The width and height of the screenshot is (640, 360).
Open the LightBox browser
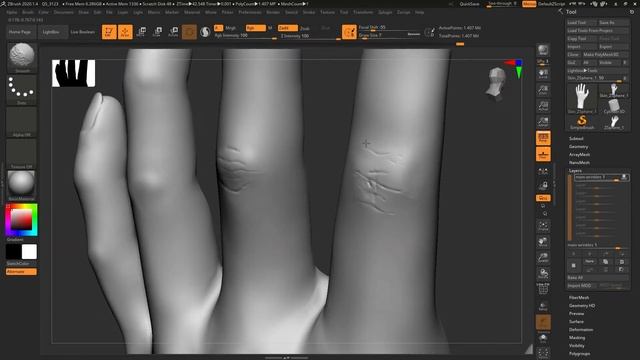tap(52, 32)
